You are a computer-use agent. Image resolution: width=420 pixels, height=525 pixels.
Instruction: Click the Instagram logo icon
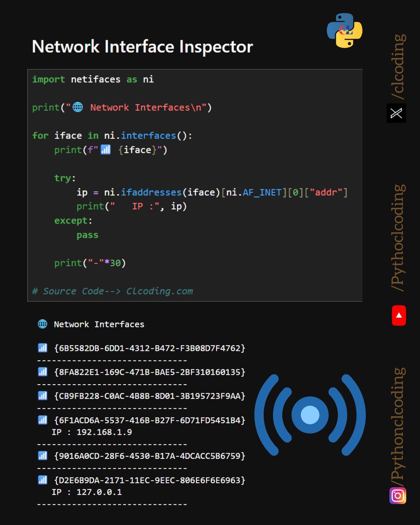tap(398, 496)
